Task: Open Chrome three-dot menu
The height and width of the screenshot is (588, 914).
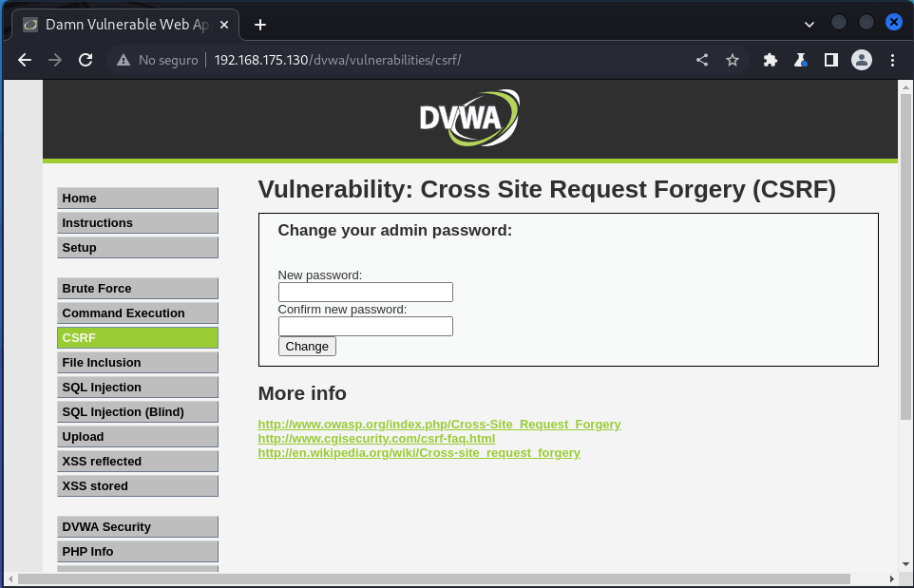Action: pos(892,60)
